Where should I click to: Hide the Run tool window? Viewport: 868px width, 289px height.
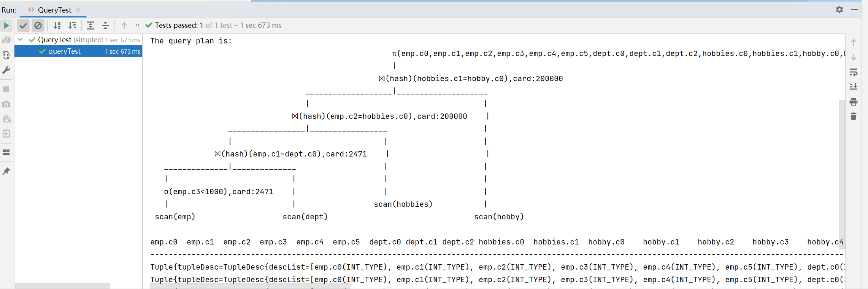854,10
